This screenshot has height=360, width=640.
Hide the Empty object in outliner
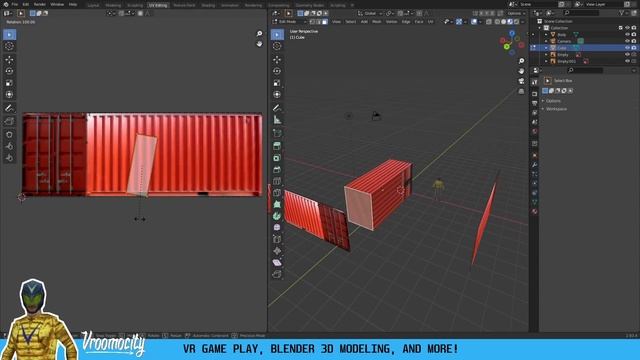point(627,54)
